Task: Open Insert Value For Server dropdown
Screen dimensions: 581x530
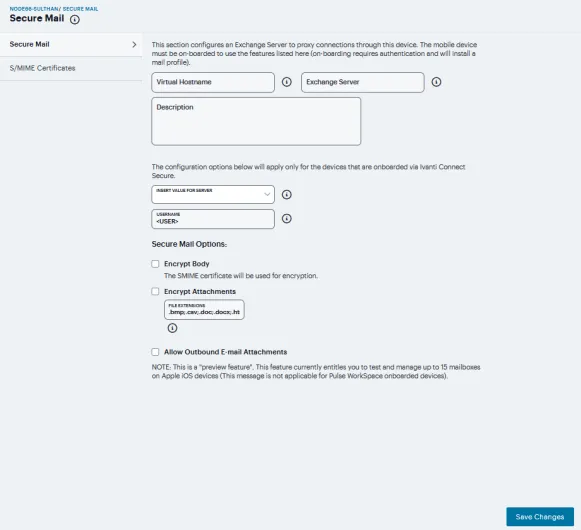Action: [x=213, y=195]
